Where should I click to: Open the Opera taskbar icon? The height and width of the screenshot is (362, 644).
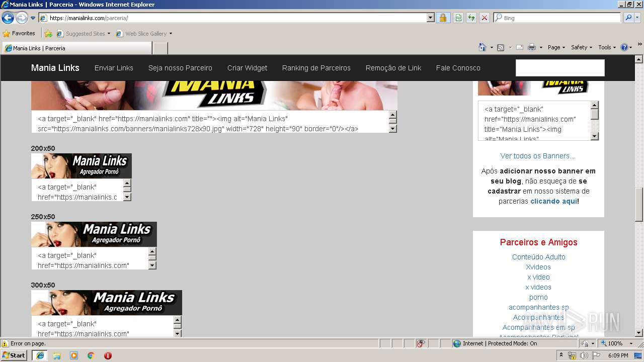[108, 355]
